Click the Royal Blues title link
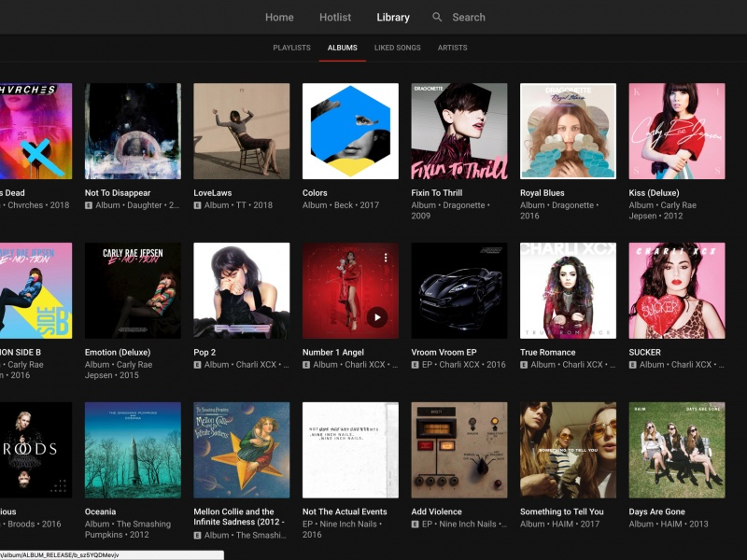Screen dimensions: 747x560 coord(543,193)
